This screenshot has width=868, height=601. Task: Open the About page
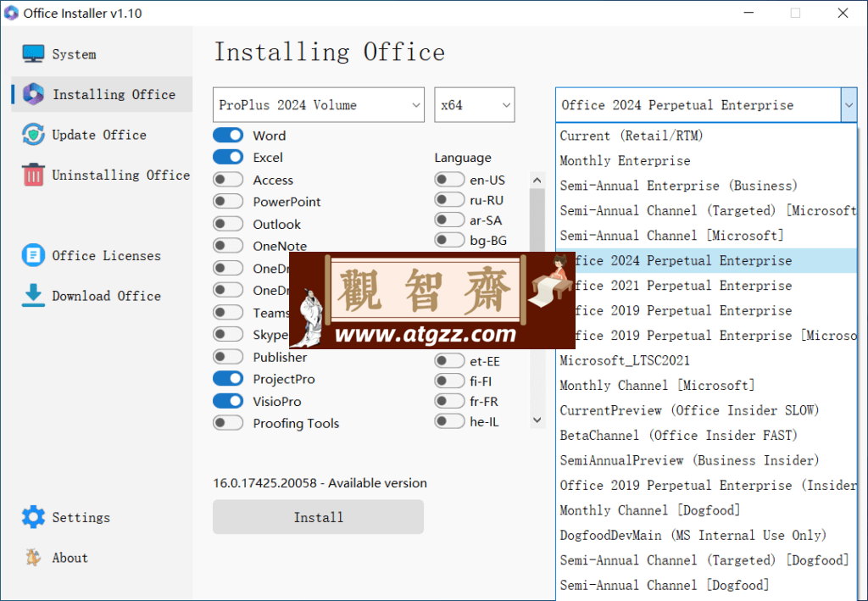[102, 557]
